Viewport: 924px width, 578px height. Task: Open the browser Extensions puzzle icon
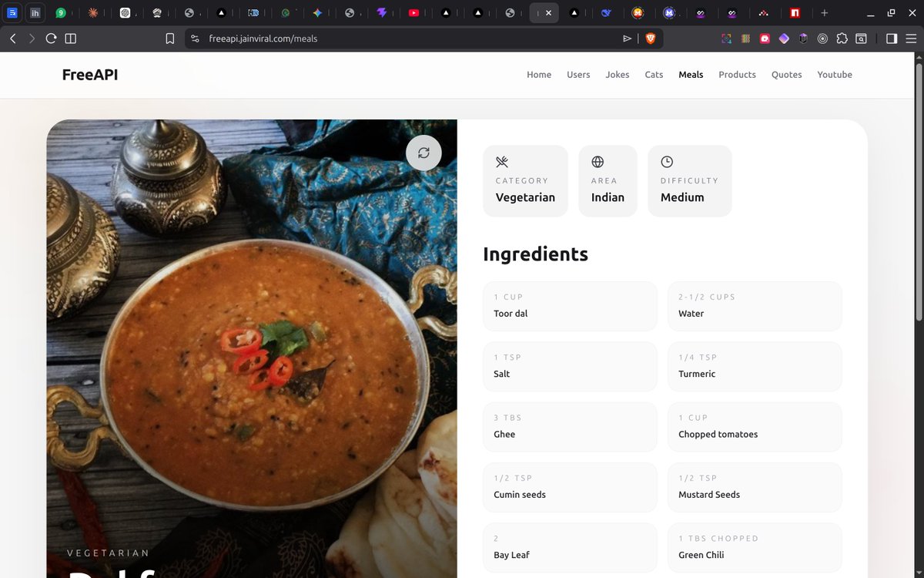842,39
